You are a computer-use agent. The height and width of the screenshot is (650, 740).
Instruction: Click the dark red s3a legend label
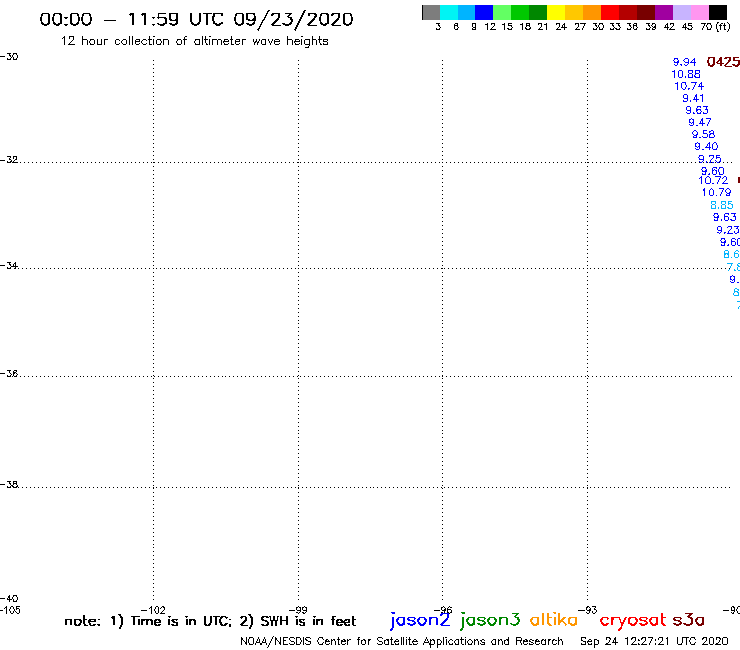689,620
